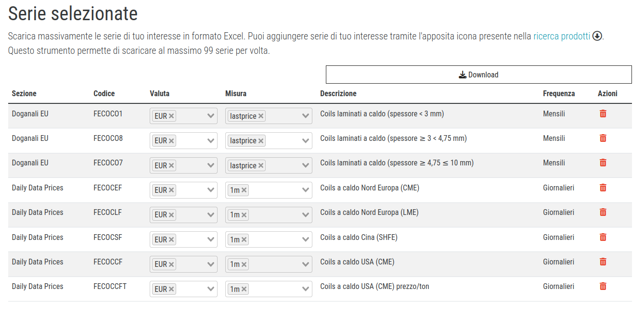Expand Valuta dropdown arrow for FECOCO7
644x314 pixels.
pyautogui.click(x=211, y=165)
